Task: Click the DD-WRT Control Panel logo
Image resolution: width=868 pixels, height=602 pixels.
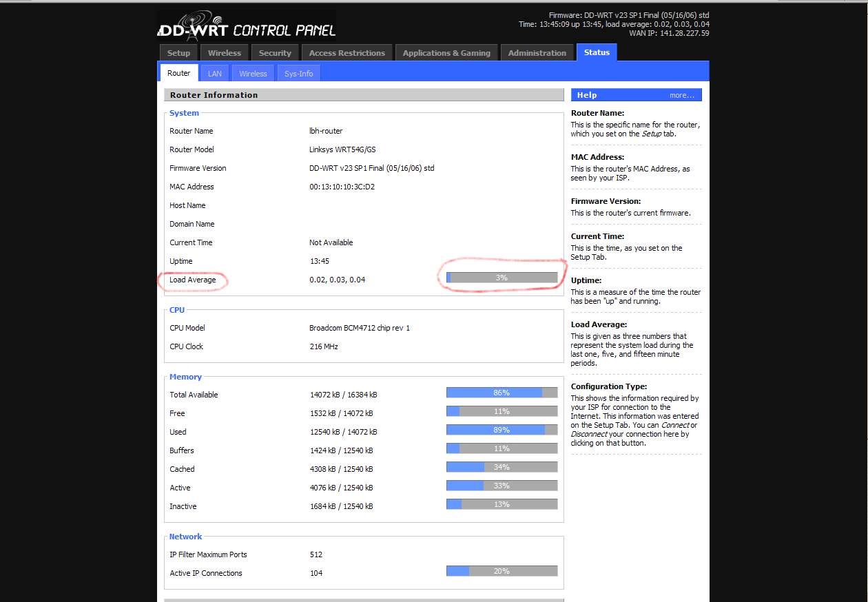Action: [247, 25]
